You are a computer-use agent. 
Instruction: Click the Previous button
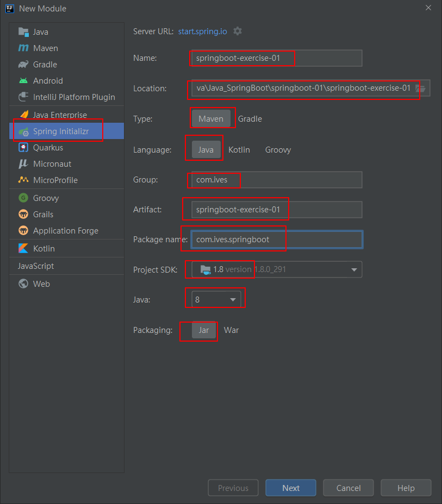tap(233, 488)
